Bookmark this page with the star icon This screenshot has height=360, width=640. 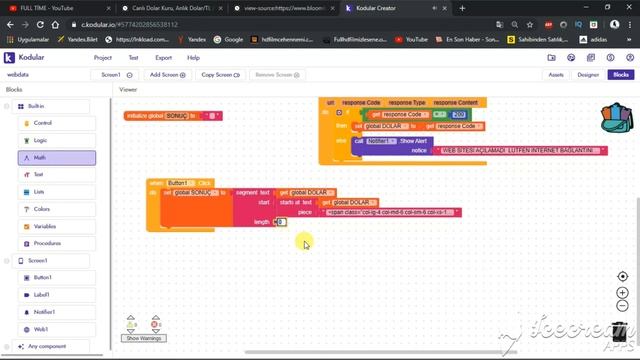point(530,25)
